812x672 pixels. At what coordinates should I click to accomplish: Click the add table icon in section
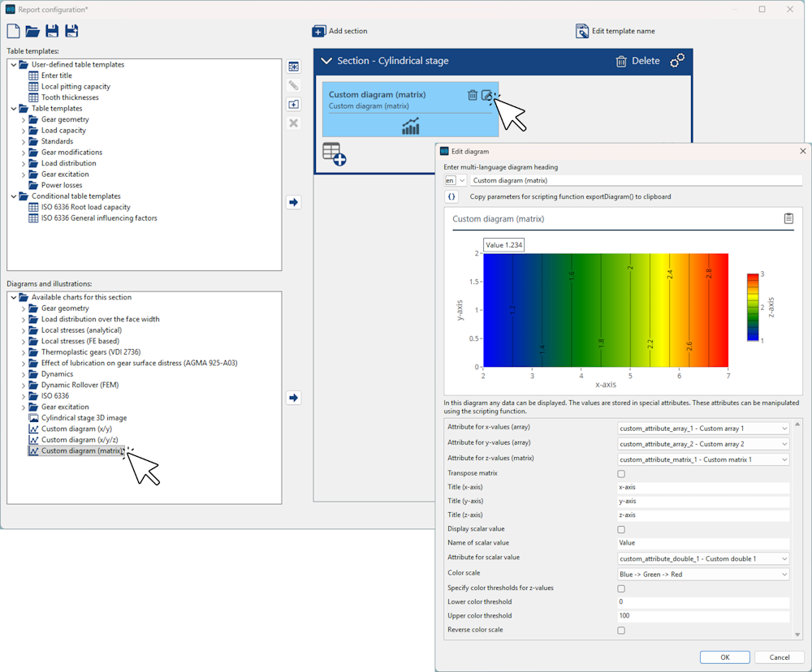click(x=334, y=154)
